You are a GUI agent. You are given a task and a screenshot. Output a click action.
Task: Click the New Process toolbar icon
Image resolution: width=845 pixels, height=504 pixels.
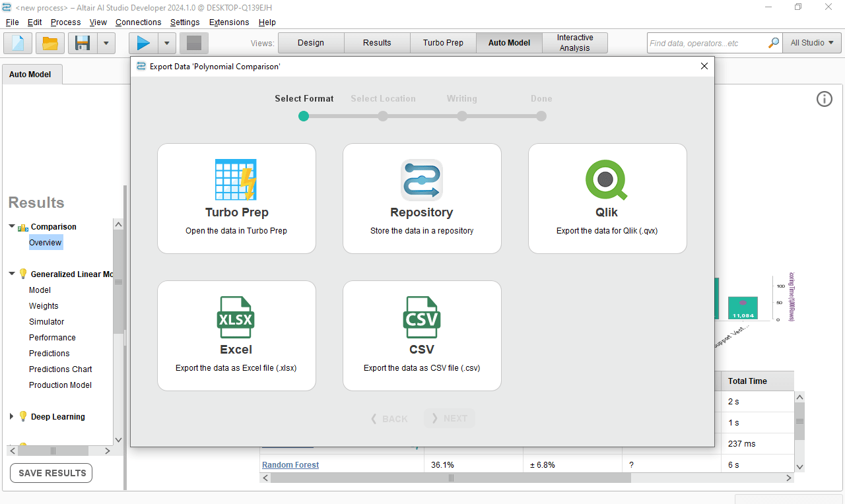coord(18,43)
